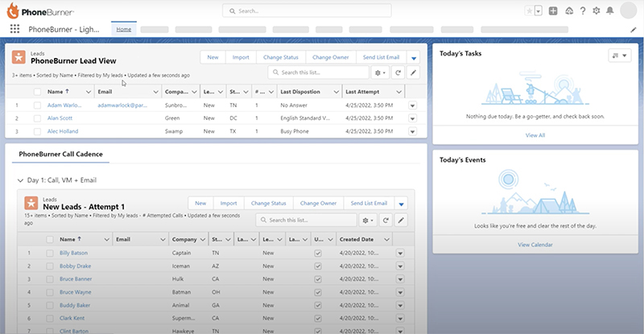Check the Adam Warlock row checkbox

(x=37, y=105)
